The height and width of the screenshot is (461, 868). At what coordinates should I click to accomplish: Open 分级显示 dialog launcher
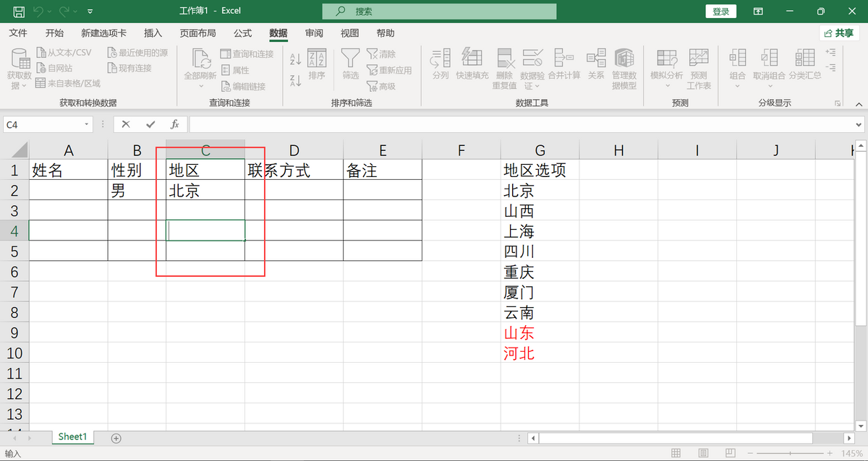coord(838,103)
